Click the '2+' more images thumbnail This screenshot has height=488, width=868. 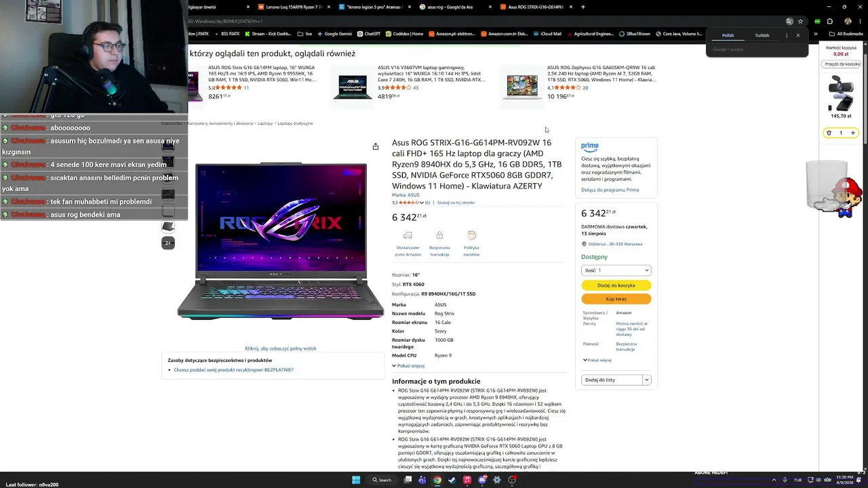pos(168,243)
